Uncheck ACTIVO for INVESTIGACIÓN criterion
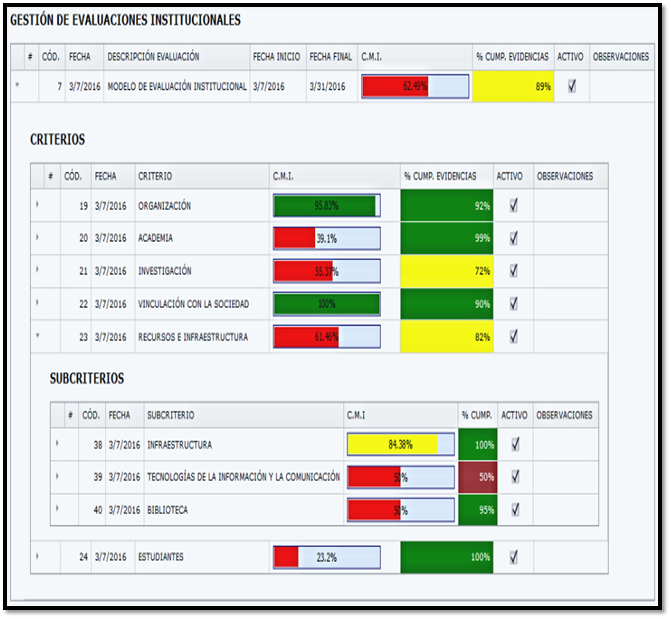The width and height of the screenshot is (671, 619). [514, 271]
